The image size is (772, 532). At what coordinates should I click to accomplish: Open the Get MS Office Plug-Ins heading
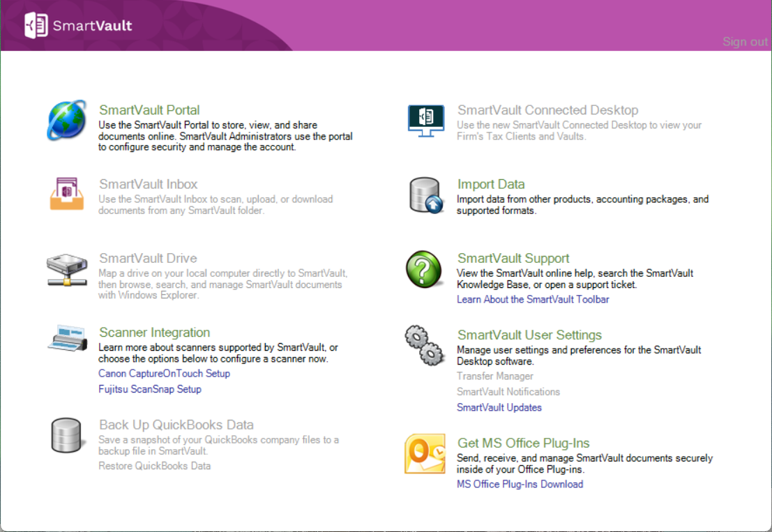pos(523,443)
